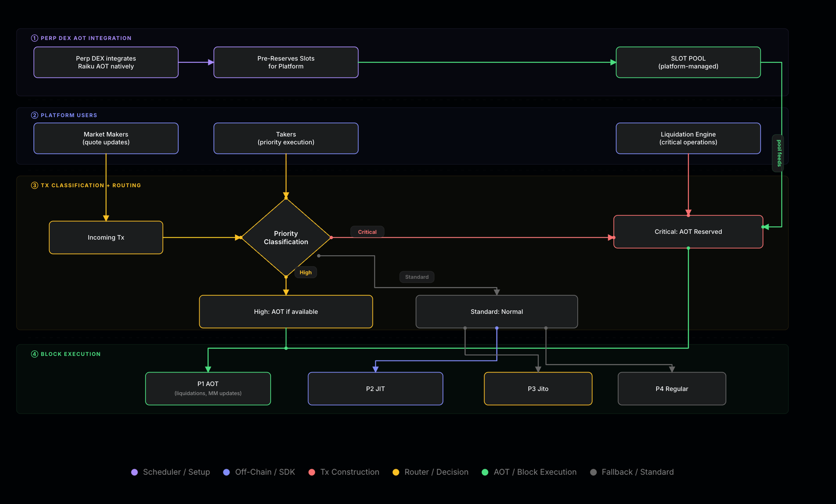Click the purple Scheduler / Setup legend dot
Viewport: 836px width, 504px height.
[x=134, y=472]
